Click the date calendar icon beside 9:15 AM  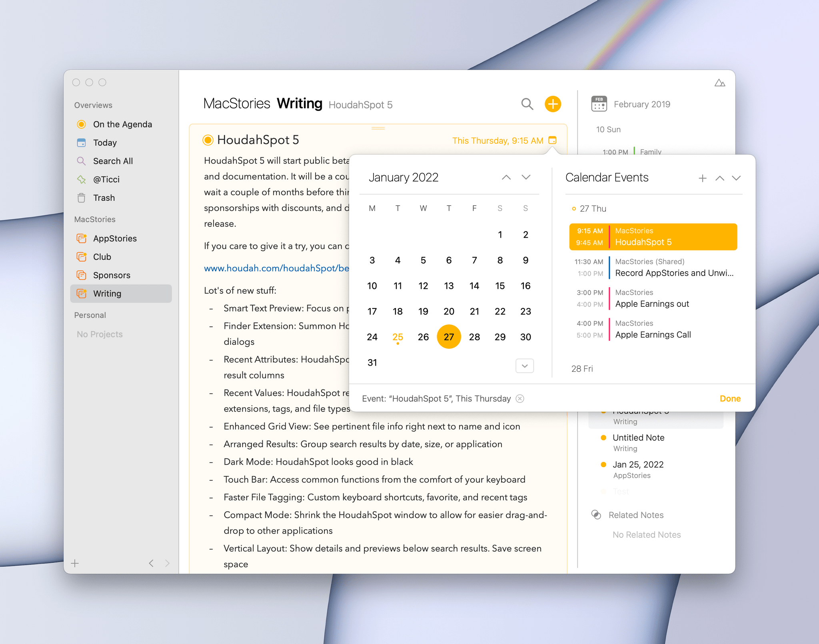click(x=552, y=140)
